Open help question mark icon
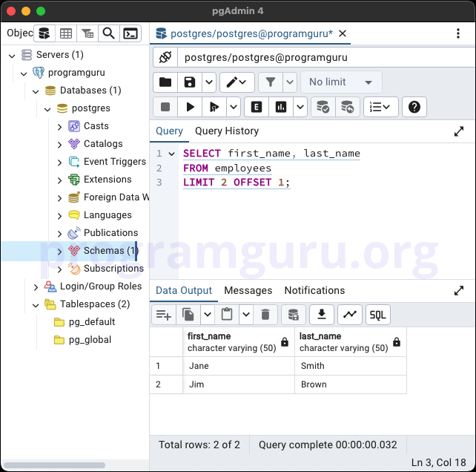476x472 pixels. (x=414, y=107)
